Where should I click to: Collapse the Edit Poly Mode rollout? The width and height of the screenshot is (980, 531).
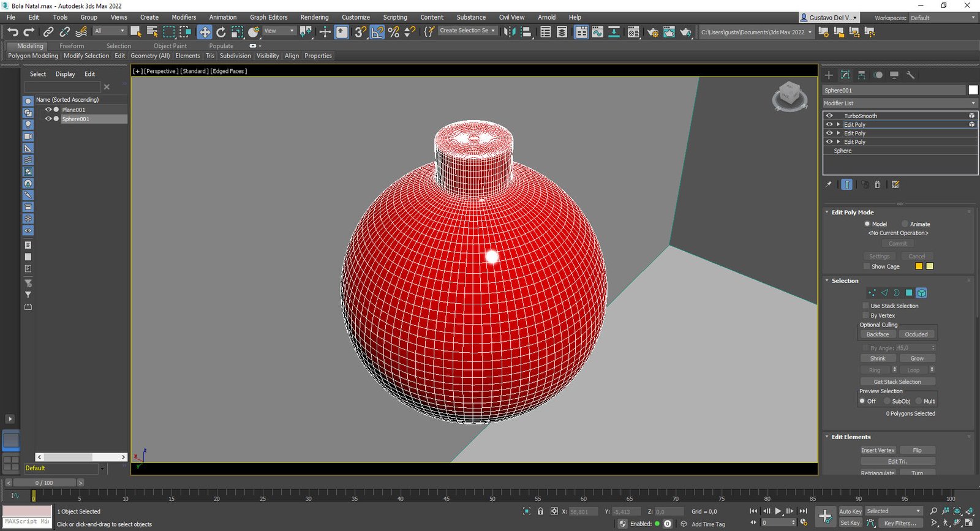click(x=827, y=212)
